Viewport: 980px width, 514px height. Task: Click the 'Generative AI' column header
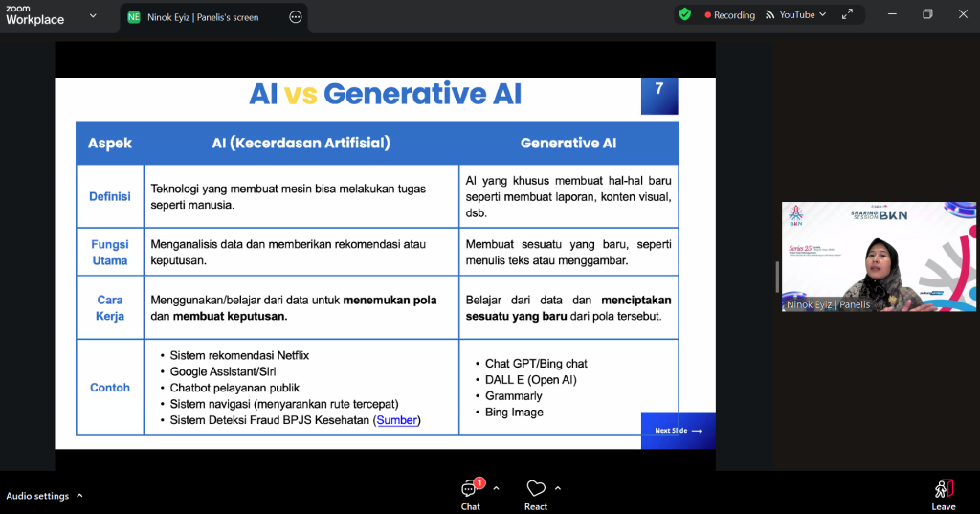[568, 144]
